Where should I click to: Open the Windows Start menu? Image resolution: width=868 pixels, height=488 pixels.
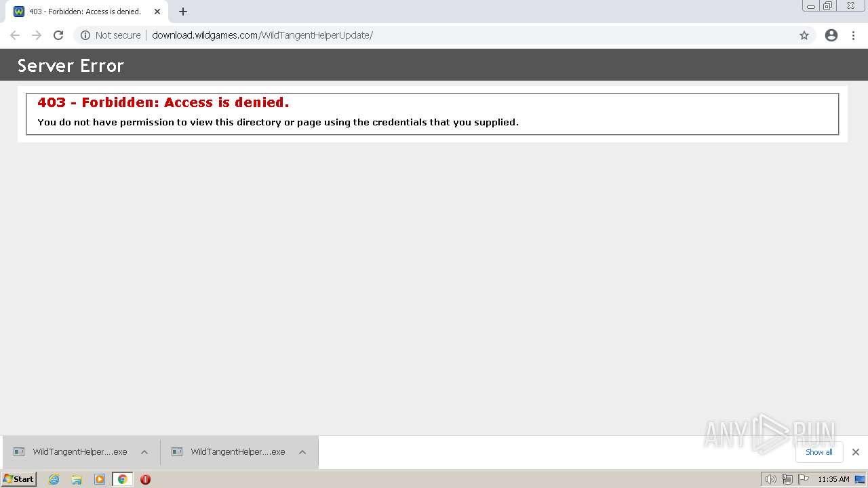click(18, 479)
